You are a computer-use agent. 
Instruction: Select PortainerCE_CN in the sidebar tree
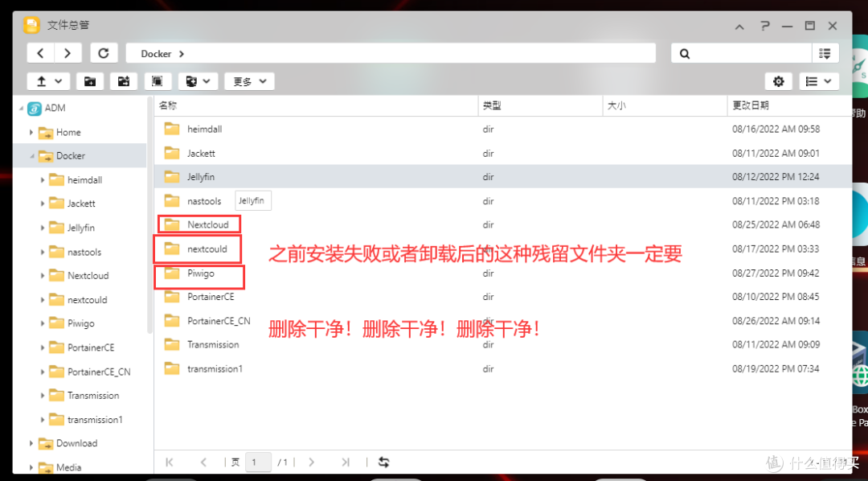click(x=99, y=372)
